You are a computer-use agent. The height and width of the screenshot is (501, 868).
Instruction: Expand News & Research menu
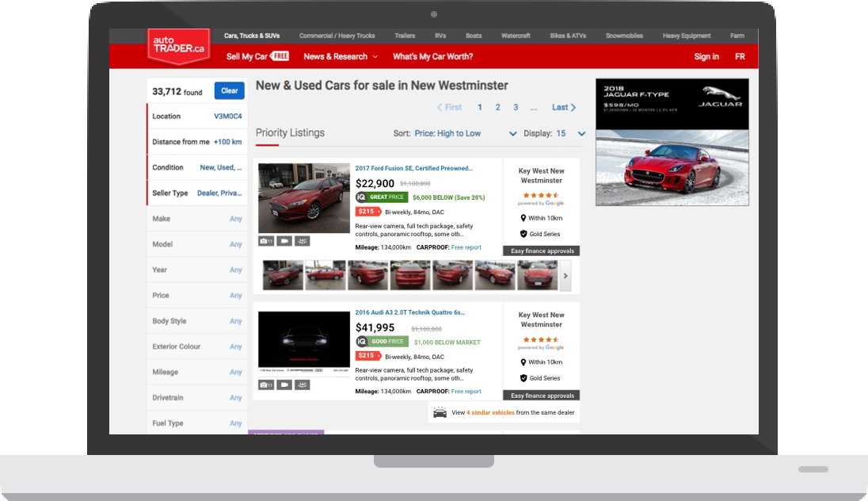point(341,56)
